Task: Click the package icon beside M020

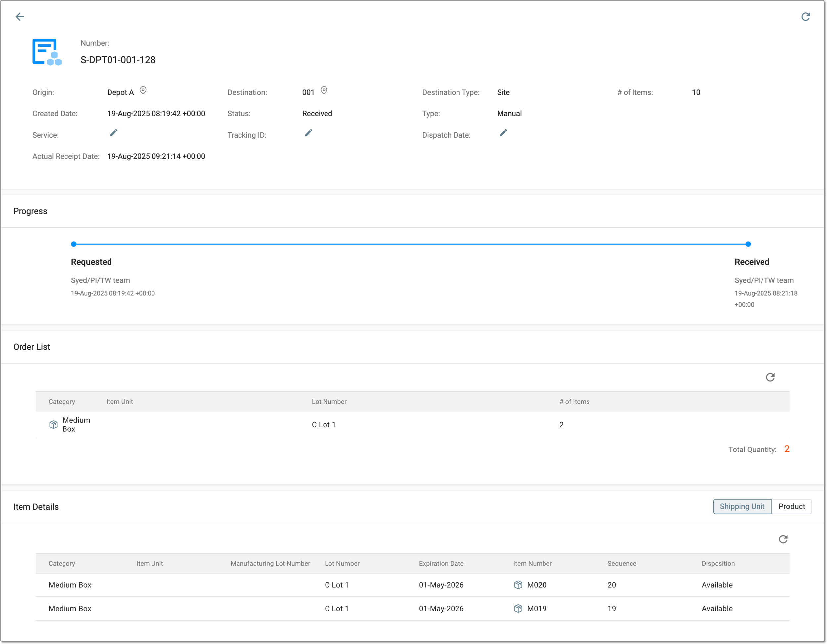Action: [518, 585]
